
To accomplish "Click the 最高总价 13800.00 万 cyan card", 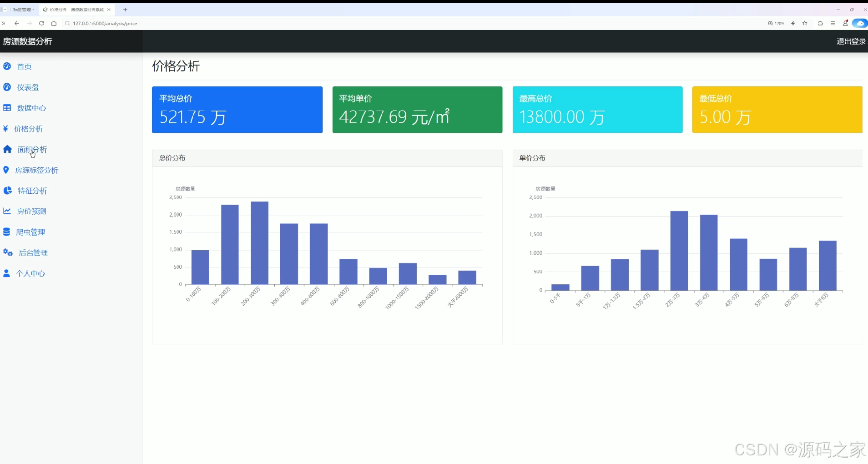I will click(x=597, y=110).
